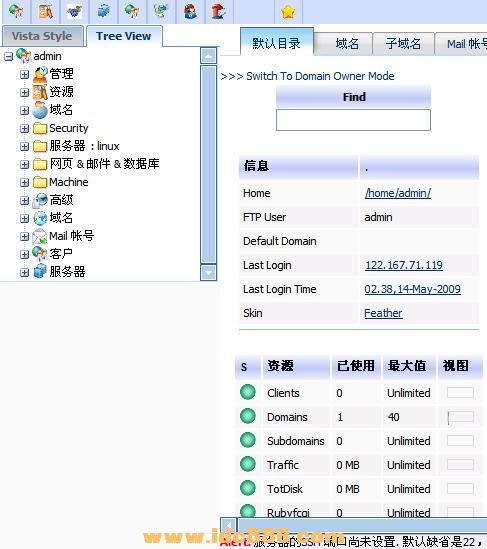
Task: Click the green status indicator for Clients
Action: click(248, 392)
